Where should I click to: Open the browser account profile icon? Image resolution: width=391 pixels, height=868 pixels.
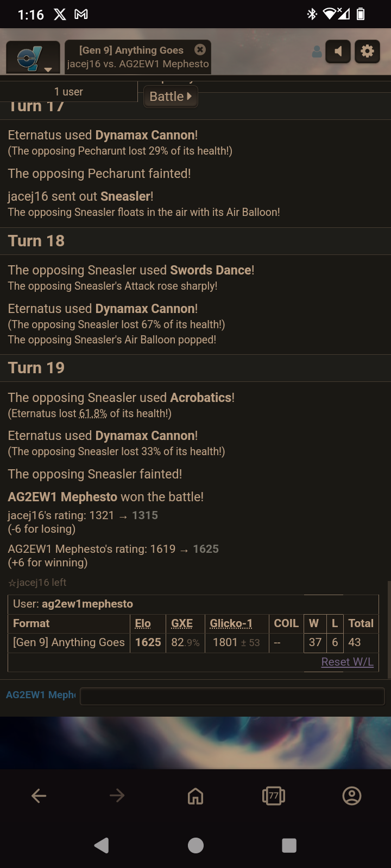click(352, 796)
